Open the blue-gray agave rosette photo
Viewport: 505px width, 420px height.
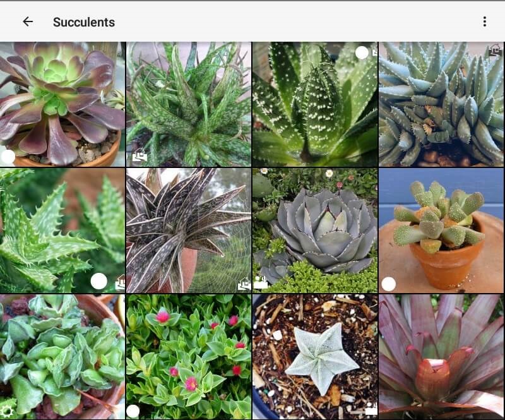click(315, 231)
